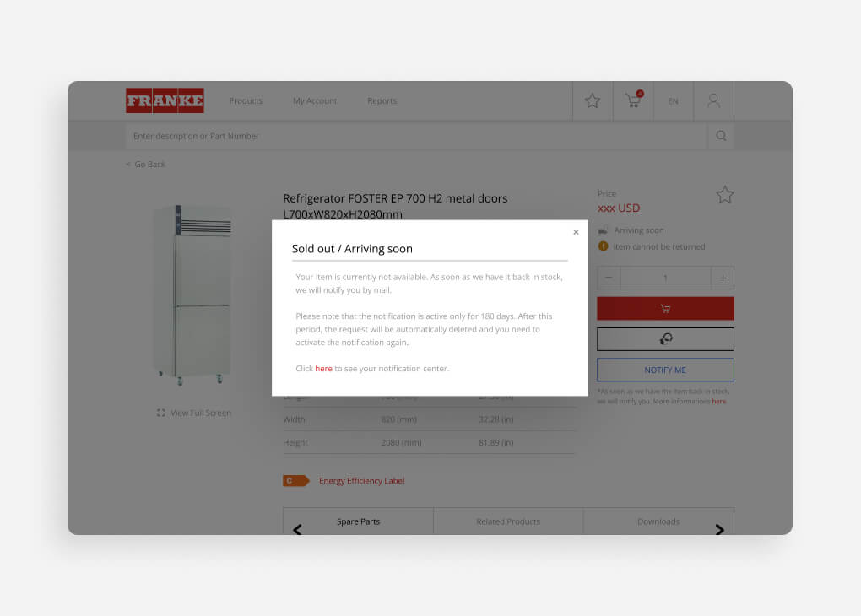Switch to the Related Products tab
Image resolution: width=861 pixels, height=616 pixels.
click(508, 521)
